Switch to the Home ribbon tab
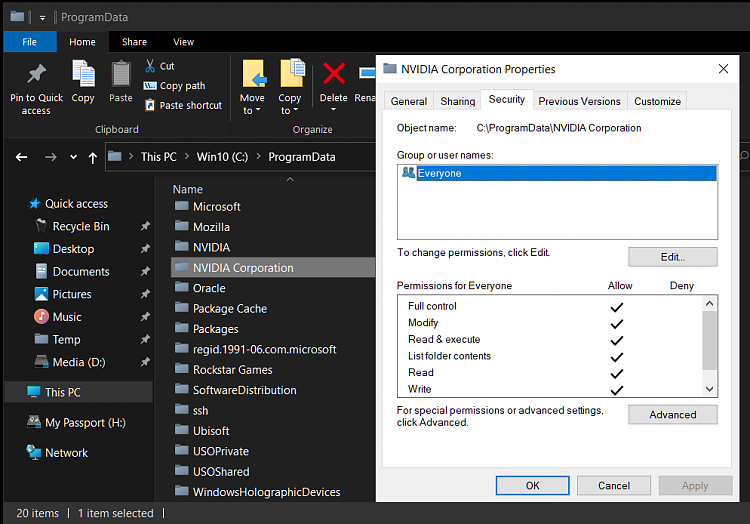This screenshot has height=524, width=750. (x=82, y=42)
